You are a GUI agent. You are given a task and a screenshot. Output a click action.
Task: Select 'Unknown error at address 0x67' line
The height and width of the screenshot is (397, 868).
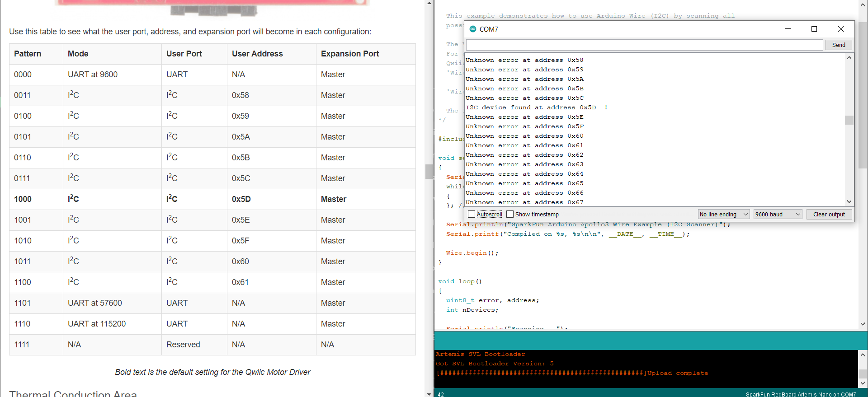pyautogui.click(x=524, y=202)
